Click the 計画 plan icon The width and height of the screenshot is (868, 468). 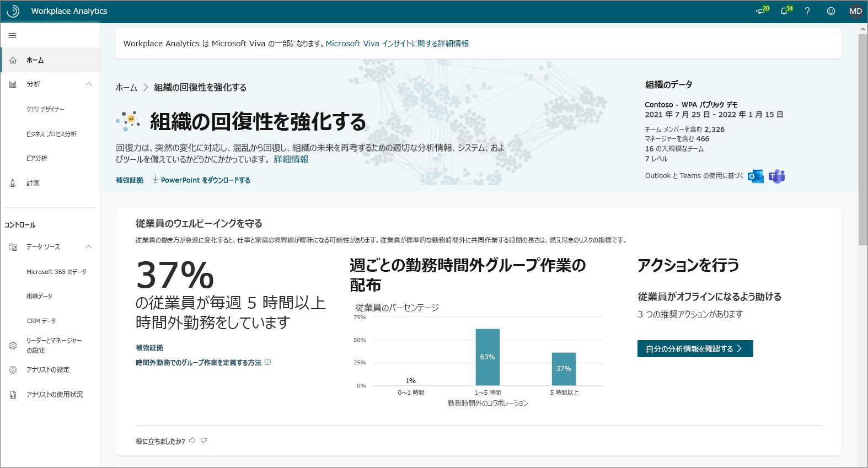pos(13,183)
